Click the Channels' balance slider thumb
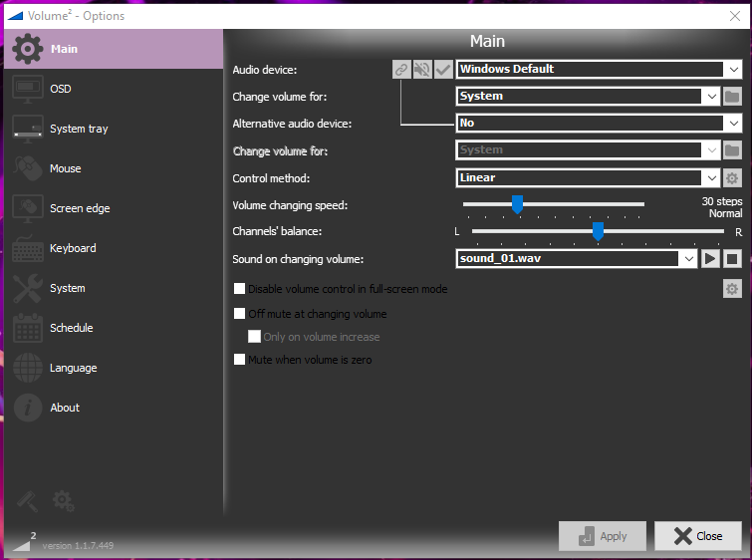752x560 pixels. [598, 231]
